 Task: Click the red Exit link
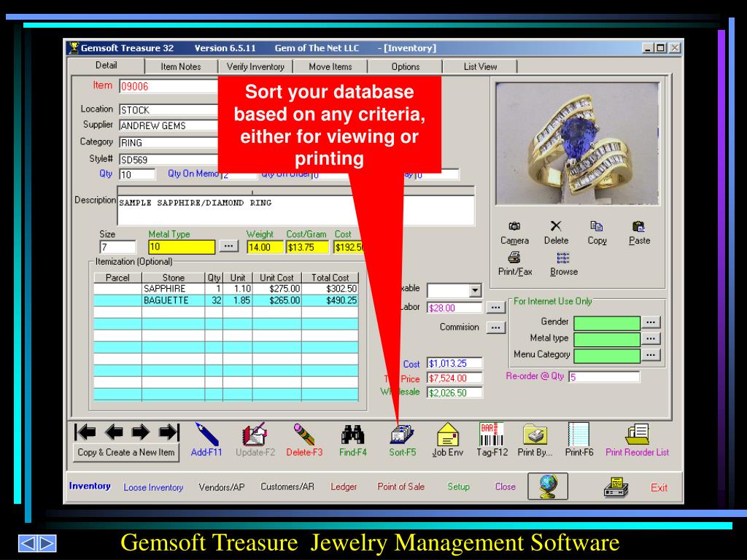pyautogui.click(x=659, y=488)
